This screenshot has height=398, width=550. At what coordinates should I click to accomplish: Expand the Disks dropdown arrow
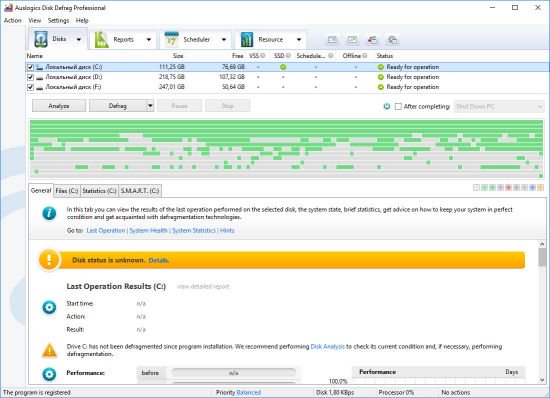79,39
